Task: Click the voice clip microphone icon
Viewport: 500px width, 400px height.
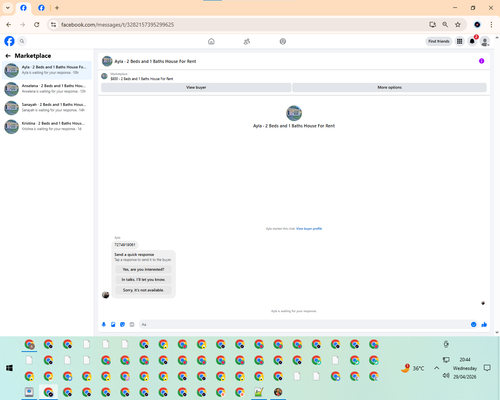Action: click(x=104, y=324)
